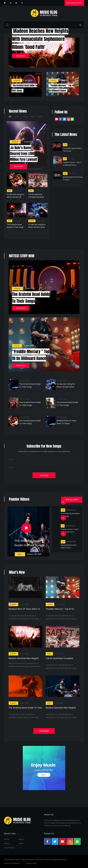Open YouTube icon under Follow Us sidebar
Screen dimensions: 88x868
pyautogui.click(x=57, y=119)
